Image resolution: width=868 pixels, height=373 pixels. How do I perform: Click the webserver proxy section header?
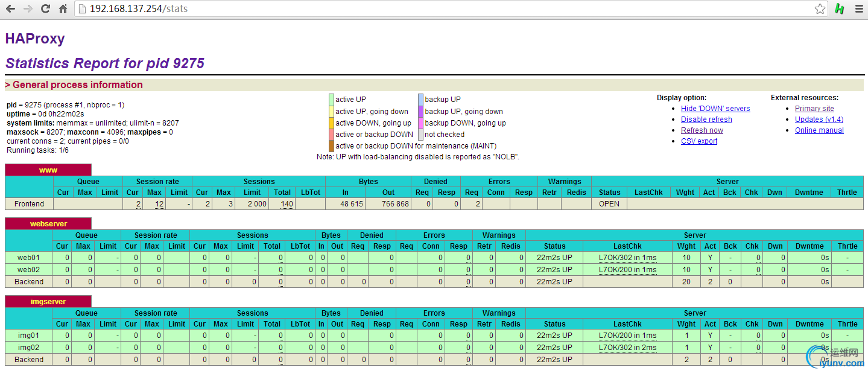click(48, 224)
